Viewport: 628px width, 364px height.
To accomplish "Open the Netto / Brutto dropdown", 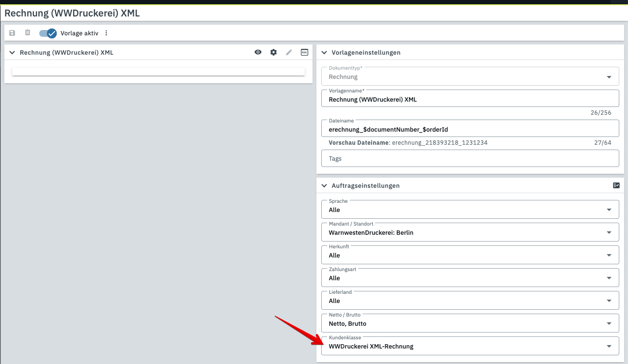I will tap(470, 323).
